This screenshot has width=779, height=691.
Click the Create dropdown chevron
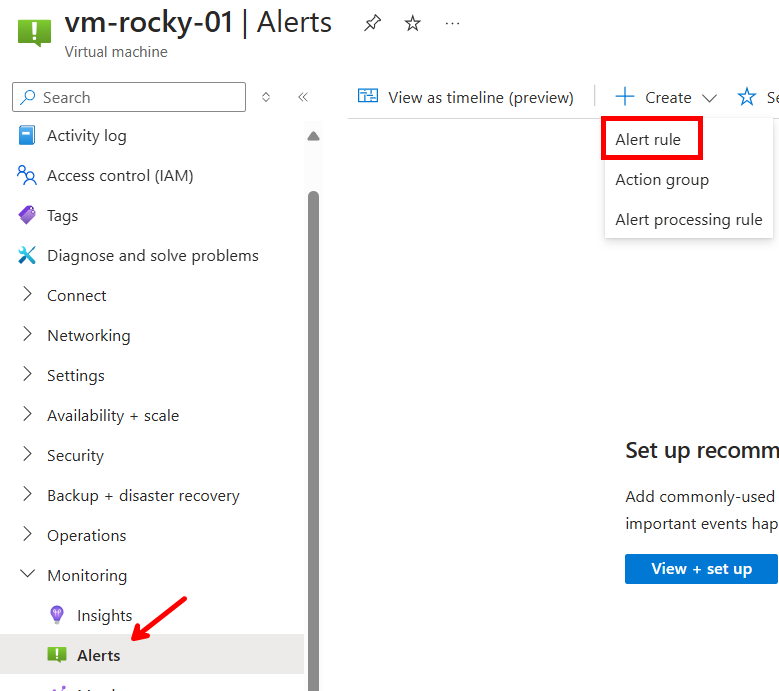click(709, 98)
